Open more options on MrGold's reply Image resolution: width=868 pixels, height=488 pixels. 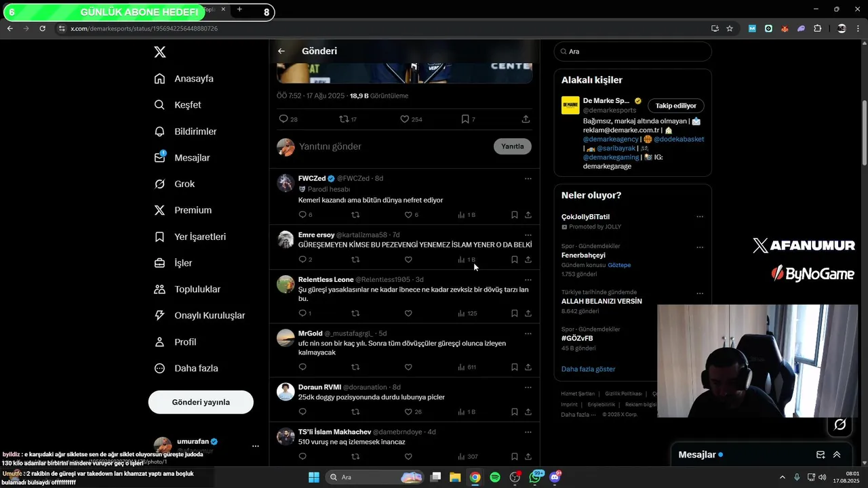pos(528,333)
